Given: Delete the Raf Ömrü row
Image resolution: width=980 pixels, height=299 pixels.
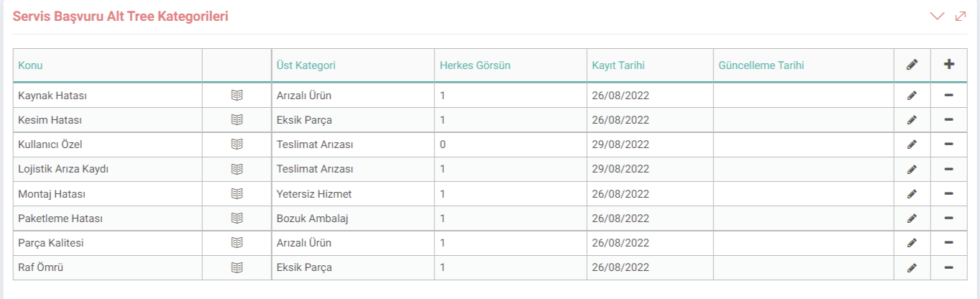Looking at the screenshot, I should [x=948, y=267].
